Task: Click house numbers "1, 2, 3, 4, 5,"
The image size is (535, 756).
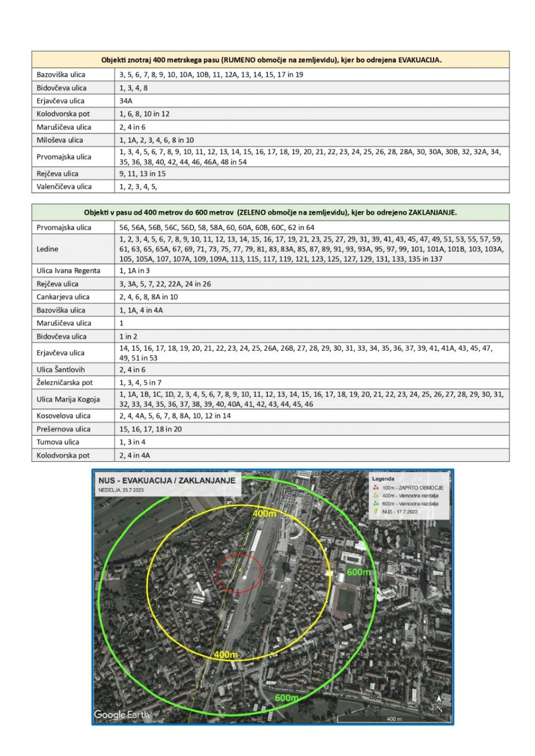Action: [138, 187]
